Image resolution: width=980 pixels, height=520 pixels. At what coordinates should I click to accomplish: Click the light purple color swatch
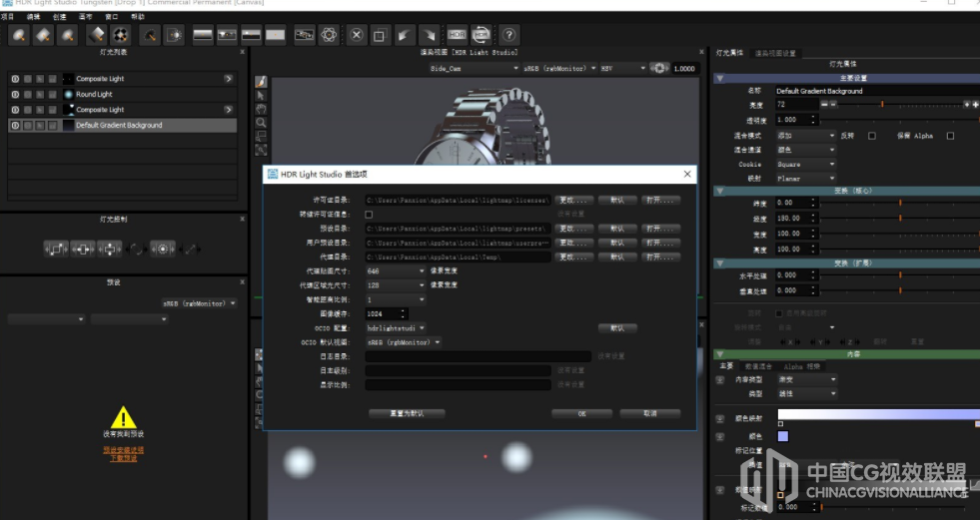pos(782,436)
